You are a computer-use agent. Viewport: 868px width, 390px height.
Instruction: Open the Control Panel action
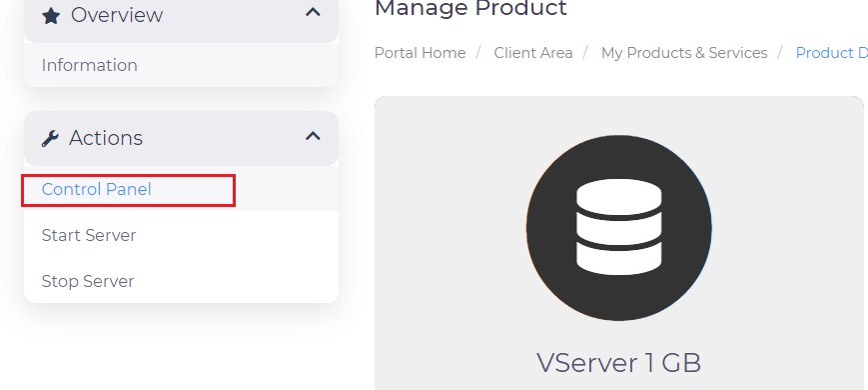click(181, 189)
